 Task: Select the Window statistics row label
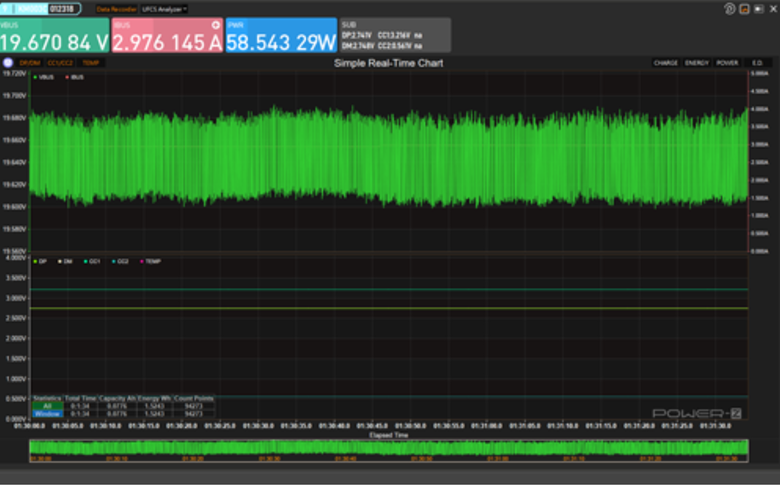[x=47, y=413]
